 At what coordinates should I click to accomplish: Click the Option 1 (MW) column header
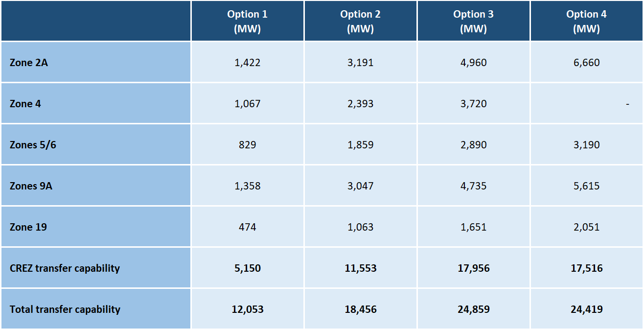(247, 21)
